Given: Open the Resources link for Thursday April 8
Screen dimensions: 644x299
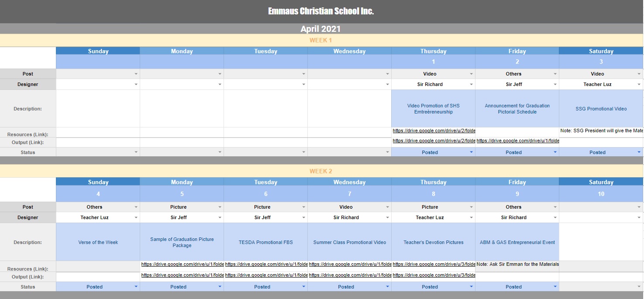Looking at the screenshot, I should 434,264.
